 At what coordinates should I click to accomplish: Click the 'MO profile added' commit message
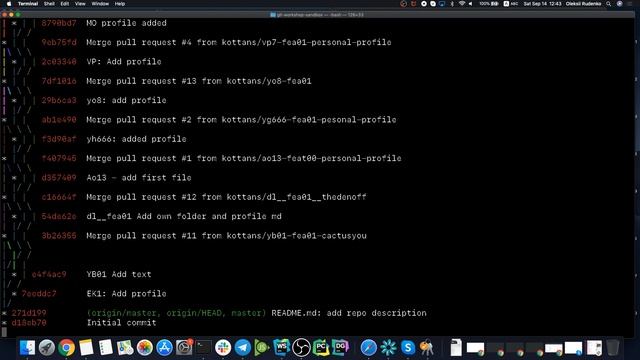click(126, 23)
